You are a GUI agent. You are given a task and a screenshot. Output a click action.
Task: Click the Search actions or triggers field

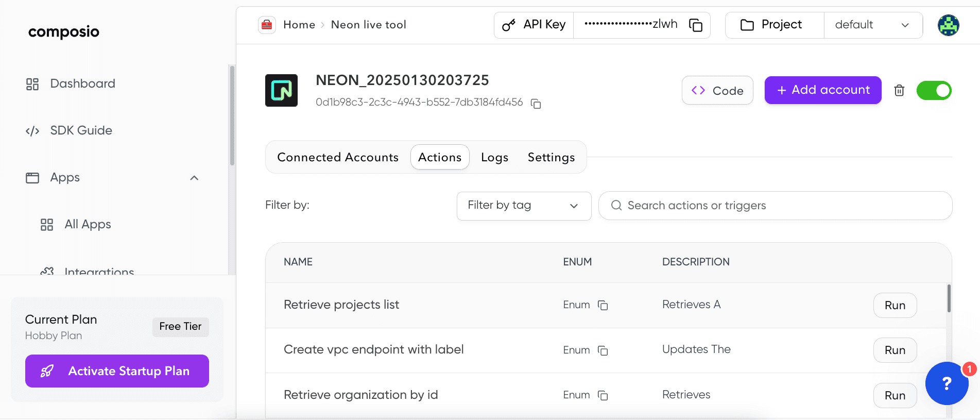[x=775, y=206]
